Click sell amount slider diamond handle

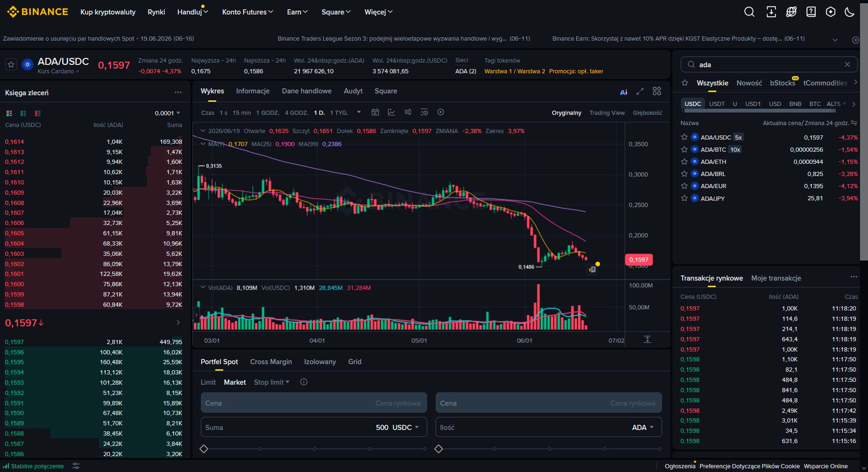click(x=438, y=449)
